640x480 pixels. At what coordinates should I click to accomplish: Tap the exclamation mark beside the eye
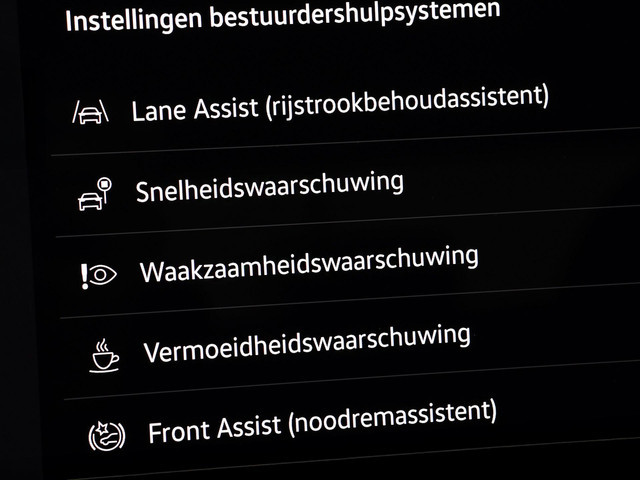pos(84,277)
